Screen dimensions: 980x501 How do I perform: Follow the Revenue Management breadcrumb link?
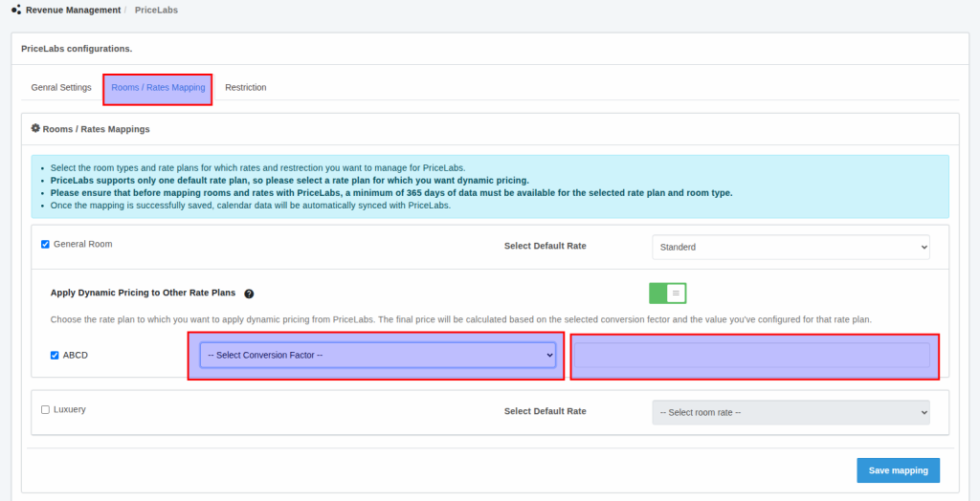click(x=73, y=10)
